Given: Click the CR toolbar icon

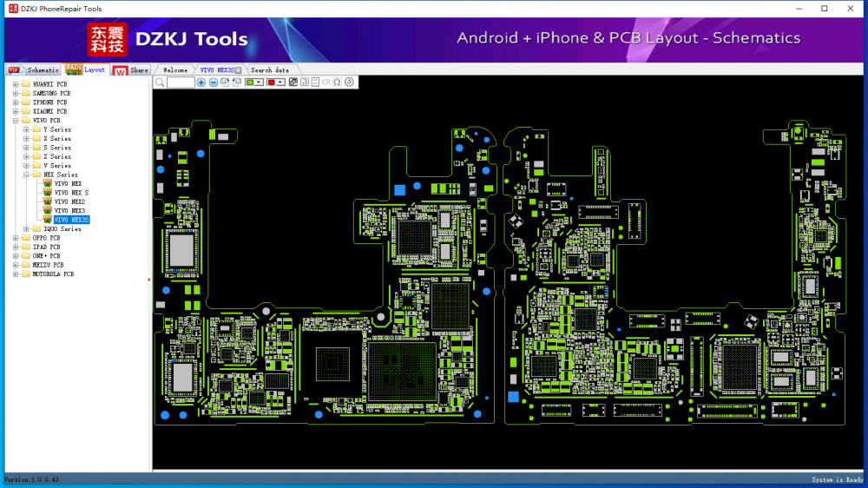Looking at the screenshot, I should (x=325, y=82).
